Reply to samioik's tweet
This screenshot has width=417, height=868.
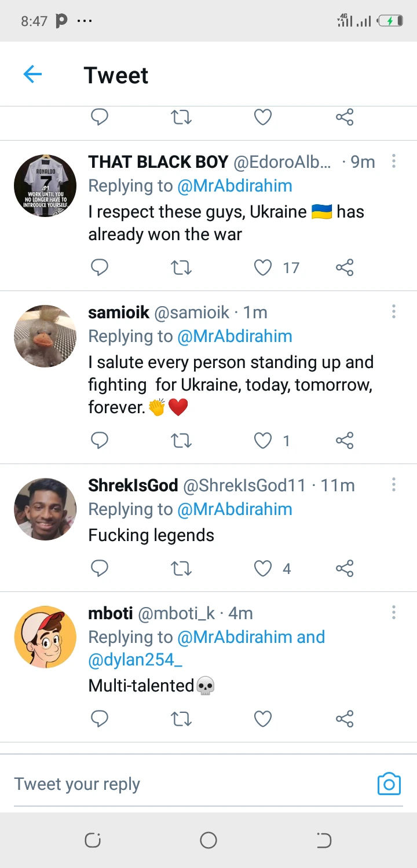100,441
